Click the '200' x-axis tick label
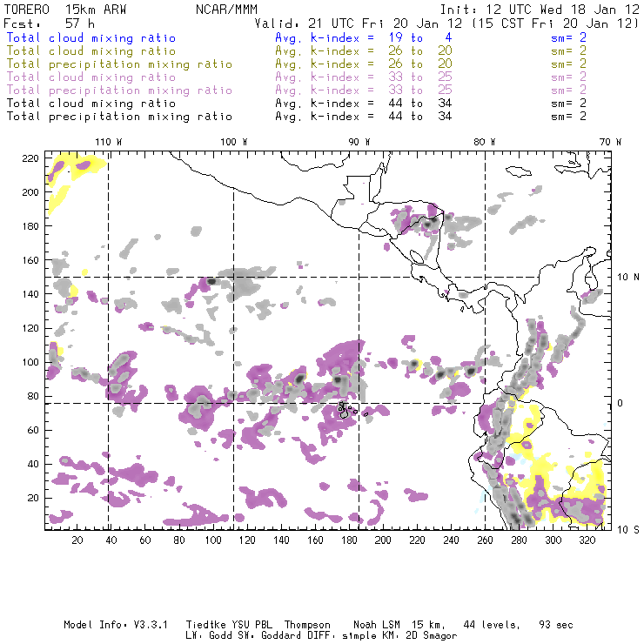 [x=383, y=540]
